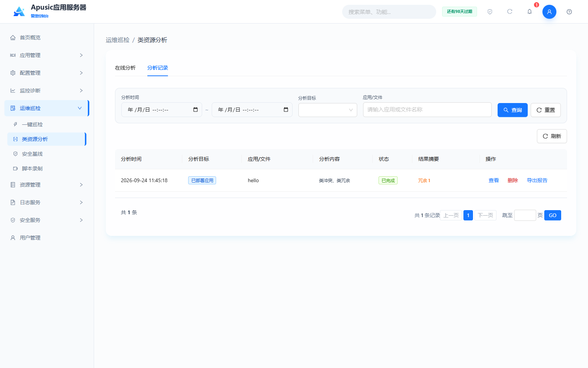Switch to 分析记录 tab

click(x=158, y=68)
